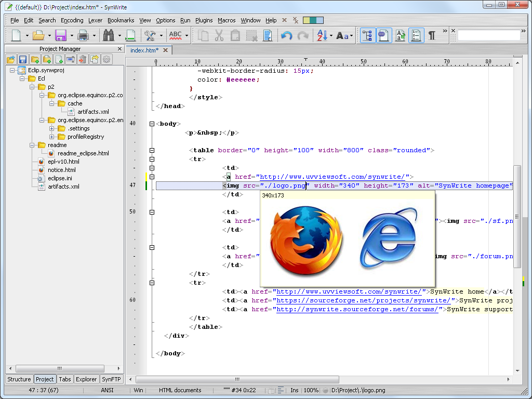Click the spell check ABC icon

[176, 35]
